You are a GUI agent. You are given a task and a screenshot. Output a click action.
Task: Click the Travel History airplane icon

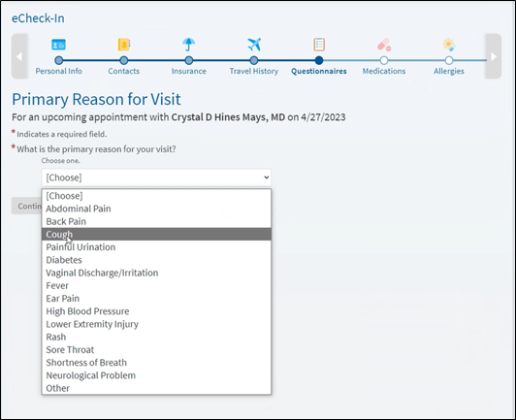pyautogui.click(x=254, y=45)
